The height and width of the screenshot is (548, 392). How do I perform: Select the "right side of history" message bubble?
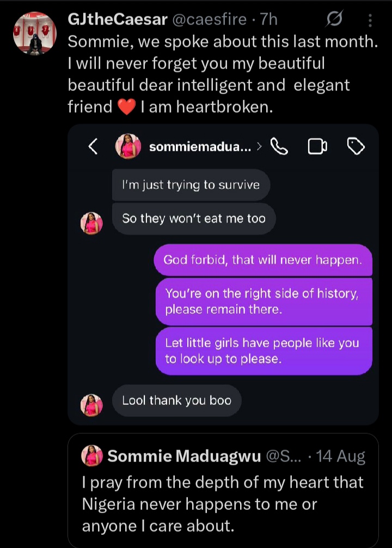coord(264,301)
